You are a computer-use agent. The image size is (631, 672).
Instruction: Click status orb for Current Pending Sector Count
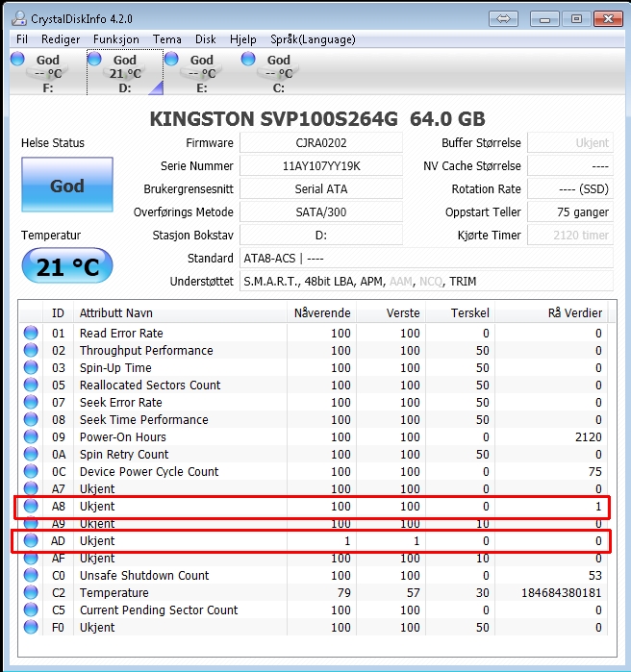point(31,610)
